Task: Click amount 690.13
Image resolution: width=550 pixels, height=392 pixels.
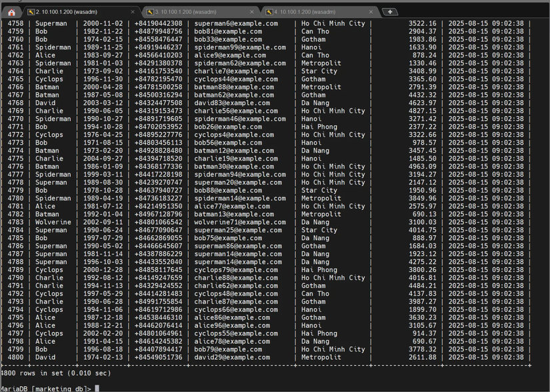Action: [425, 214]
